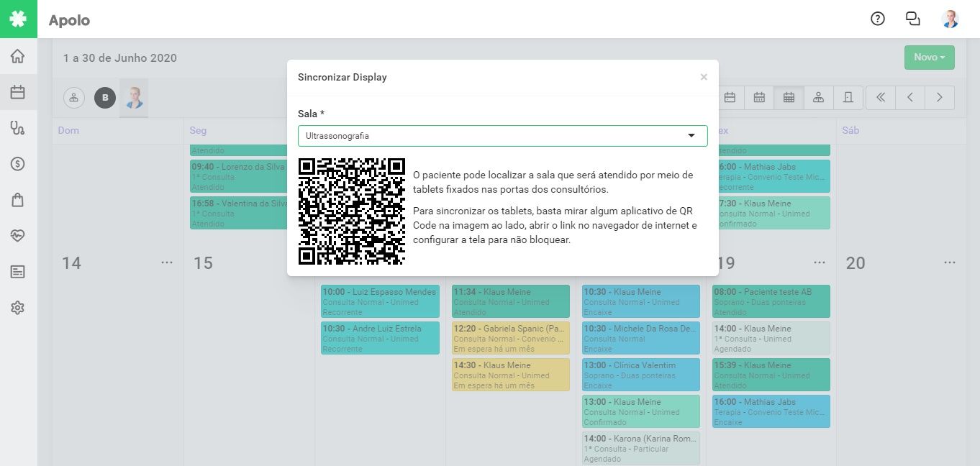Click the double-left chevron navigation button
Image resolution: width=980 pixels, height=466 pixels.
881,98
